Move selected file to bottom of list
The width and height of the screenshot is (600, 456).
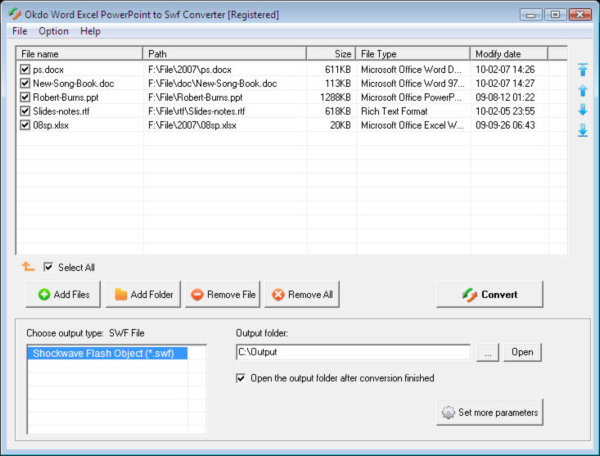point(582,130)
